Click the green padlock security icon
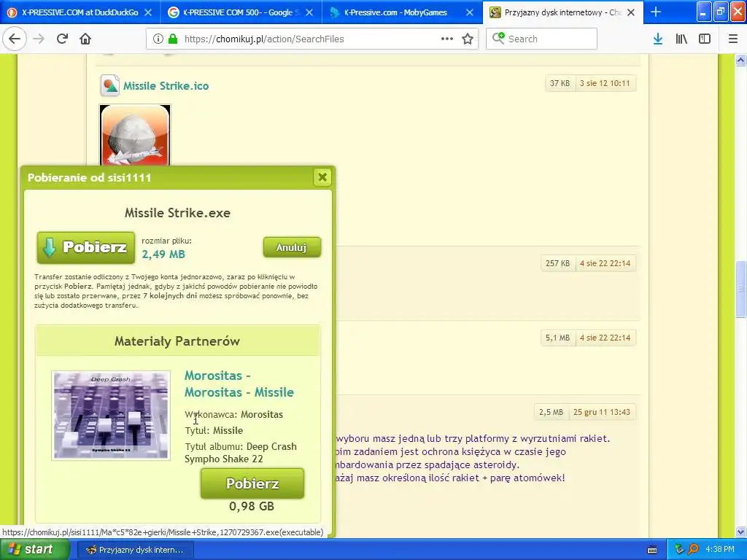 coord(173,39)
